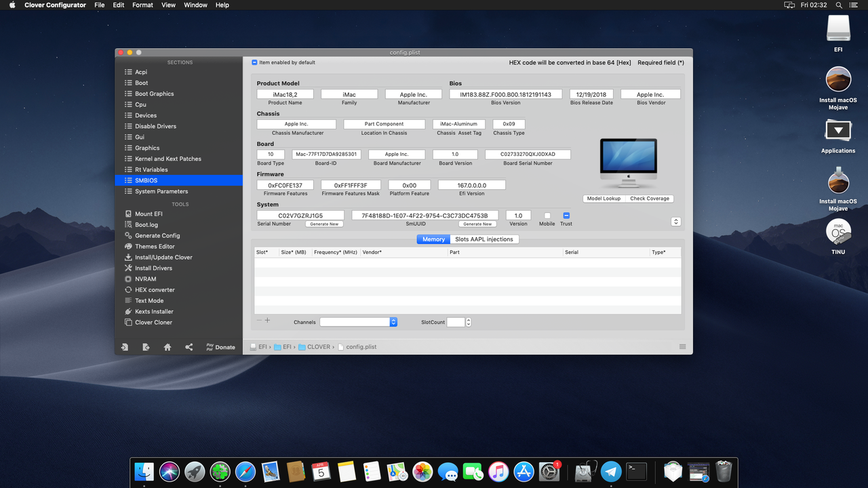Click the import configuration icon

pyautogui.click(x=125, y=347)
